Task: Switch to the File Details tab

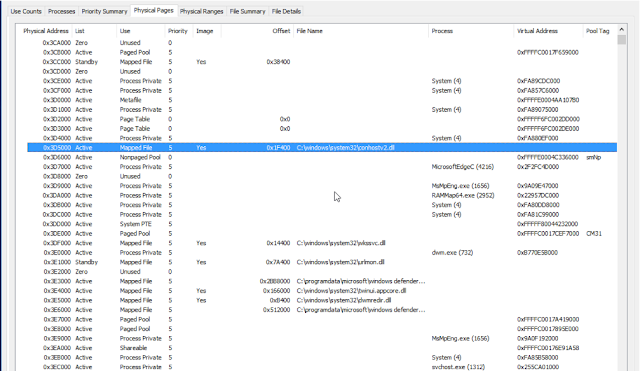Action: 286,11
